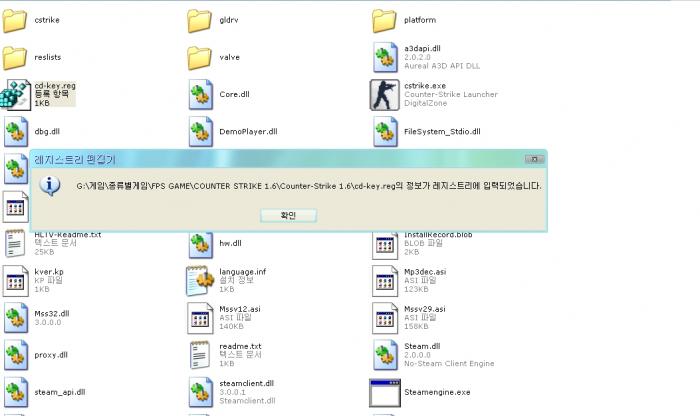Click the dbg.dll file name

[x=47, y=132]
